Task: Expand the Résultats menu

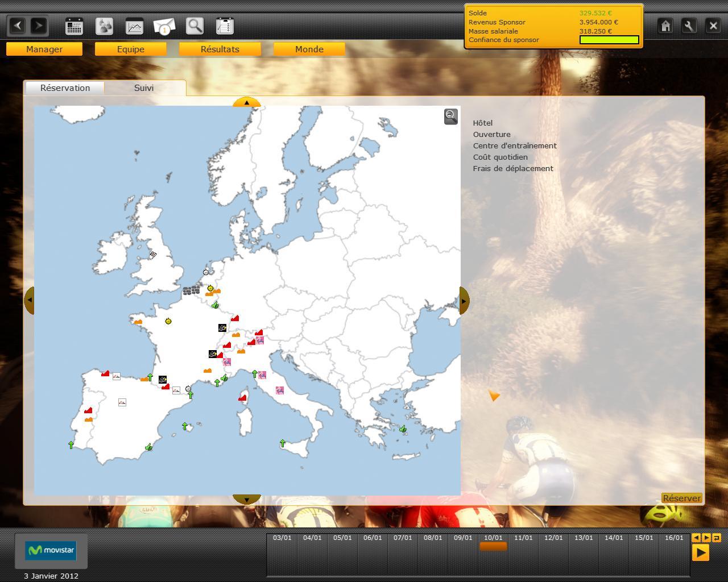Action: point(220,49)
